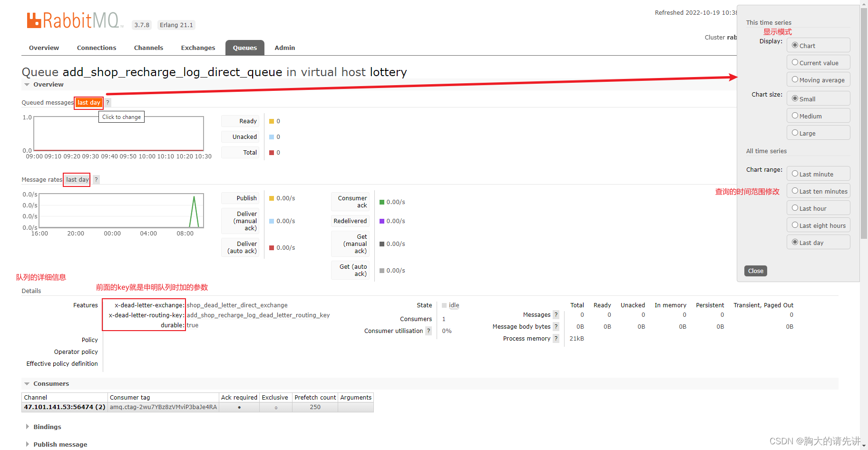Go to the Queues tab
This screenshot has height=450, width=868.
[245, 48]
